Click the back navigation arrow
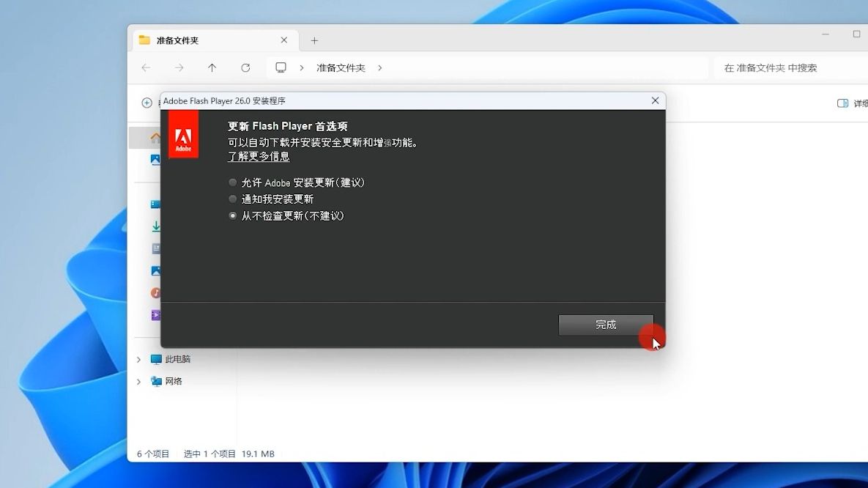Screen dimensions: 868x488 (146, 67)
